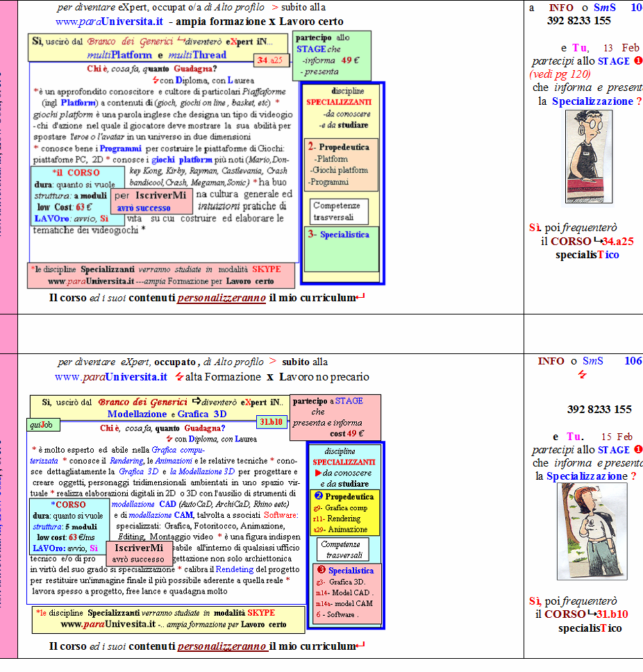643x672 pixels.
Task: Click phone number '392 8233 155' above '15 Feb'
Action: (x=599, y=410)
